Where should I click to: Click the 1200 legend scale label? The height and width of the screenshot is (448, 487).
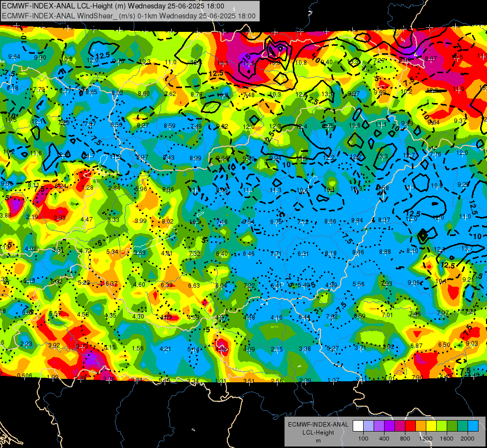point(425,439)
